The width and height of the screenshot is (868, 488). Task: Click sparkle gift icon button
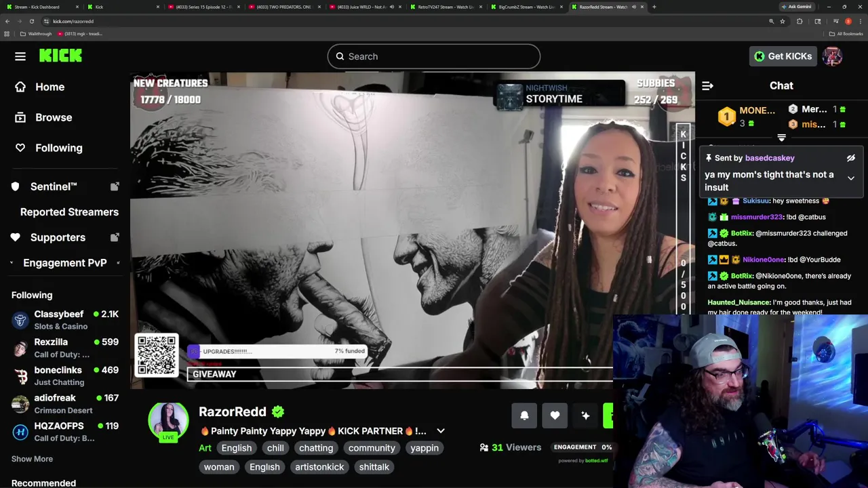(x=585, y=415)
